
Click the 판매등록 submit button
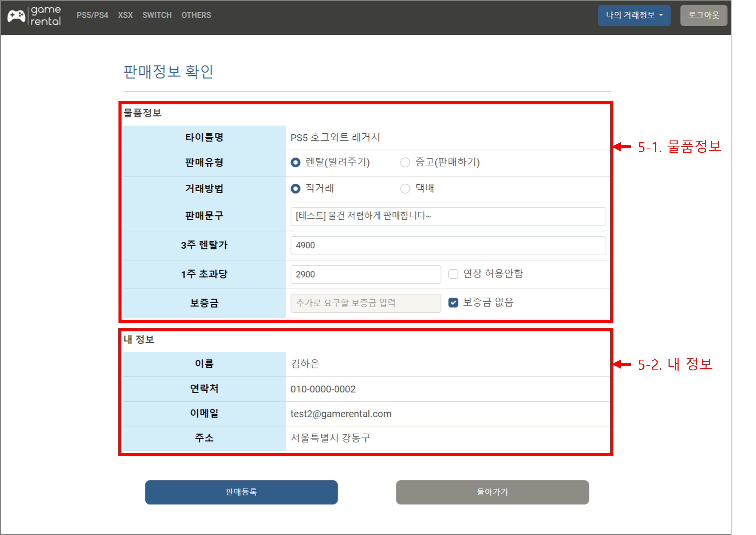[x=242, y=492]
